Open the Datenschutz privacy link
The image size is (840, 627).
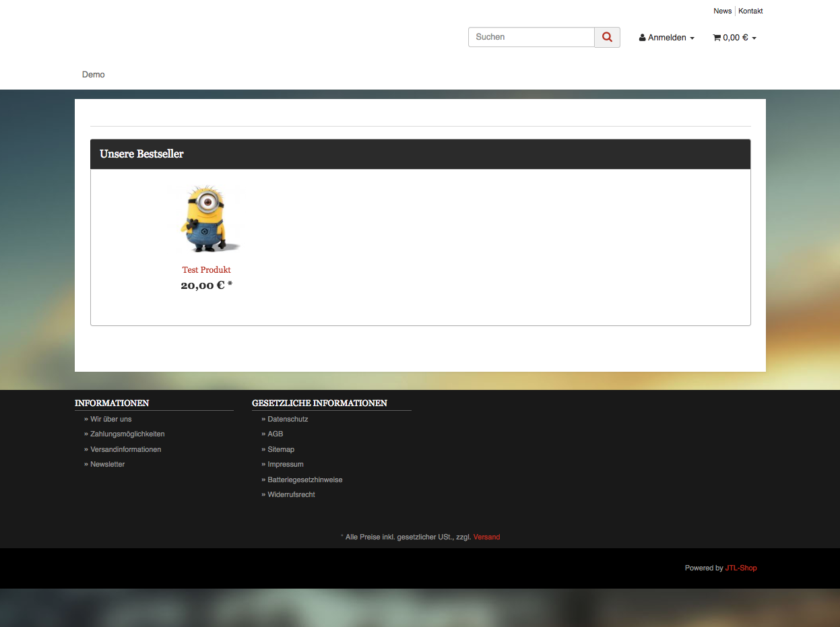[288, 419]
